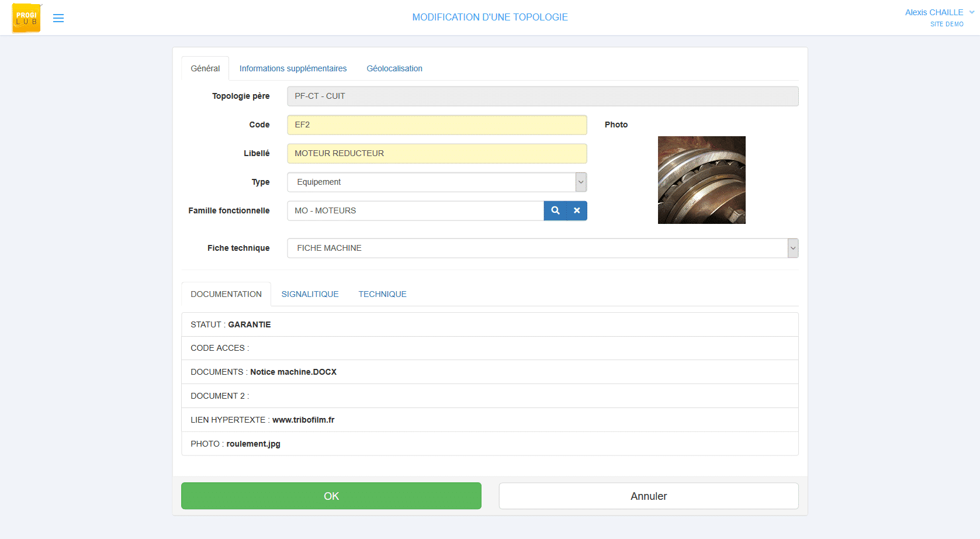This screenshot has height=539, width=980.
Task: Click the STATUT : GARANTIE row
Action: tap(490, 324)
